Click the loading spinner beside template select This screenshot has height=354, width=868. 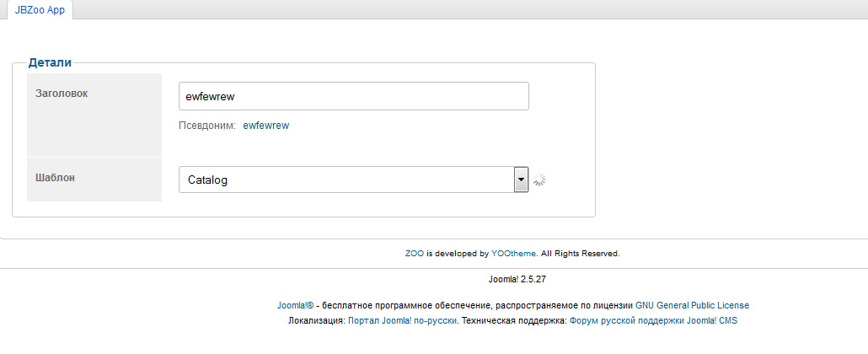pos(540,180)
